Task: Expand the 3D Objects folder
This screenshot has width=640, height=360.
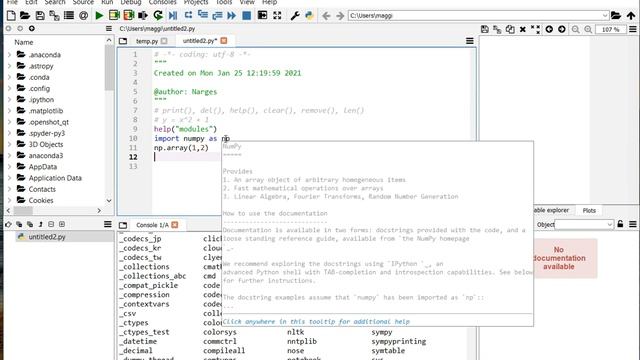Action: (x=9, y=144)
